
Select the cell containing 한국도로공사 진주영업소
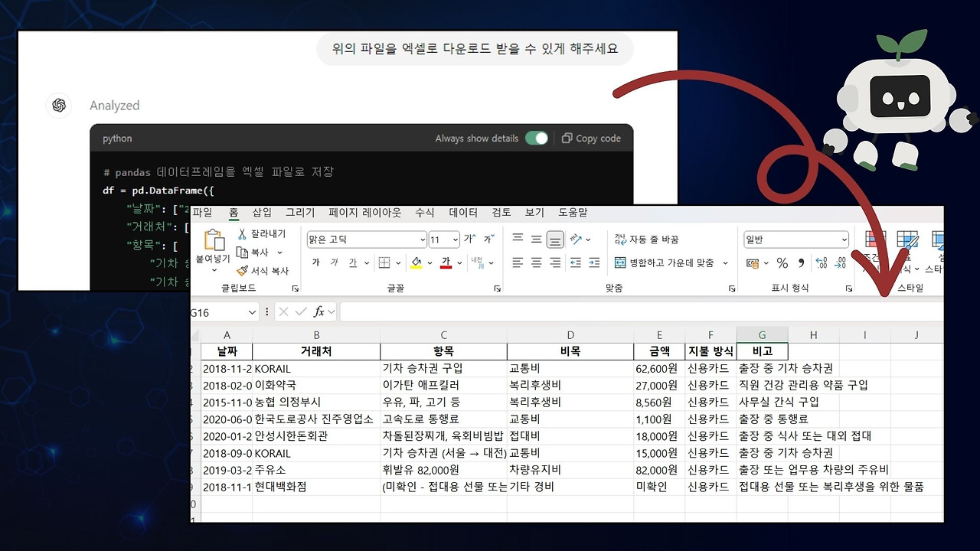point(316,419)
